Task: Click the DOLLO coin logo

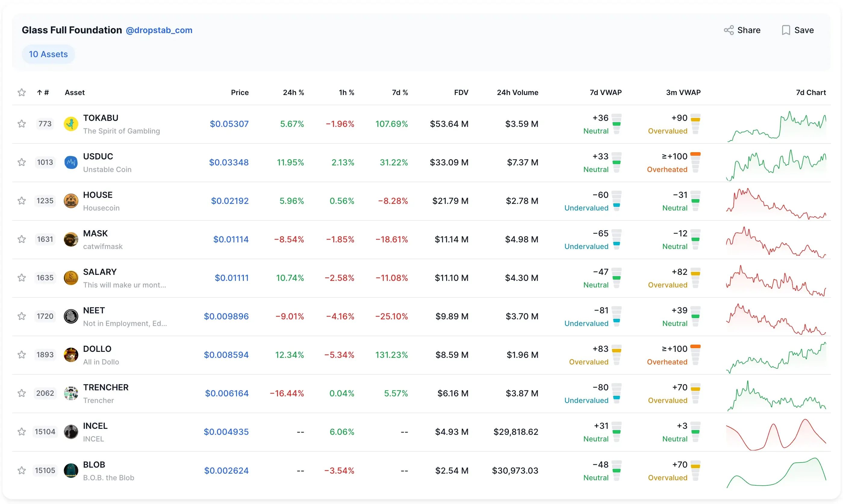Action: 71,355
